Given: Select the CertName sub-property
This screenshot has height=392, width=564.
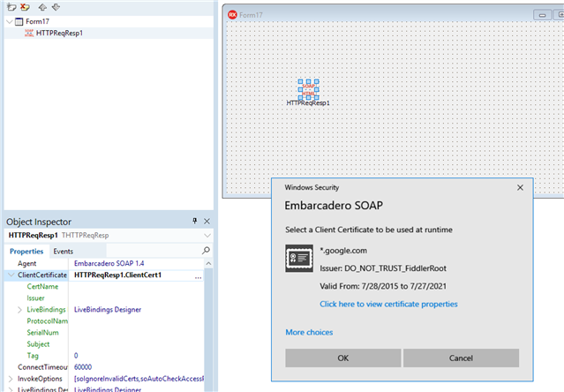Looking at the screenshot, I should point(42,287).
